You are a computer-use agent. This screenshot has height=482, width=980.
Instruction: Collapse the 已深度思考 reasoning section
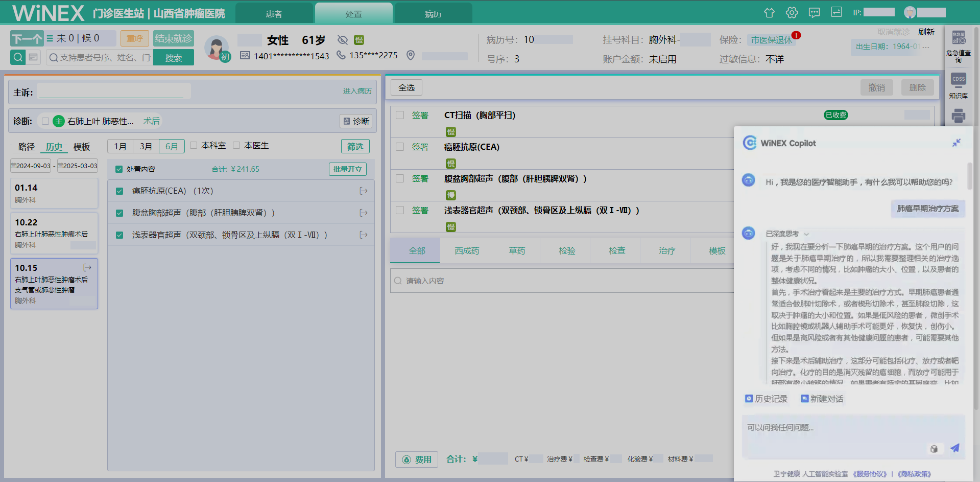pos(806,234)
